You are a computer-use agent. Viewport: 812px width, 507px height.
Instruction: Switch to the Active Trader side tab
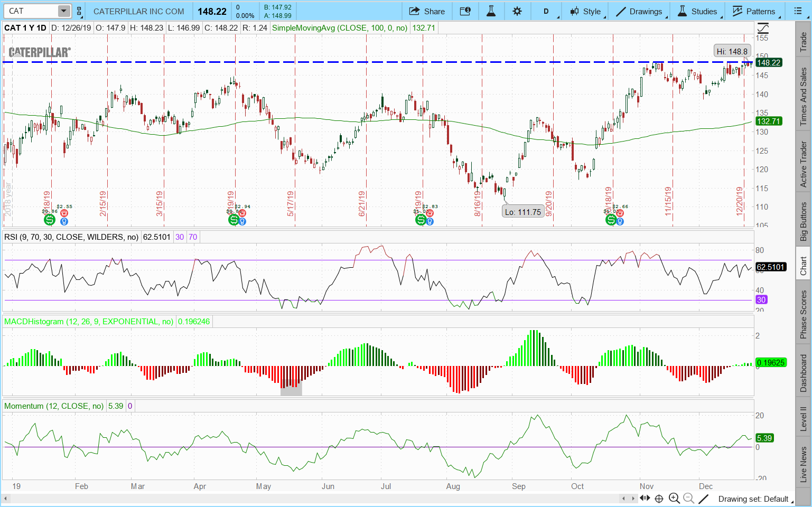803,164
